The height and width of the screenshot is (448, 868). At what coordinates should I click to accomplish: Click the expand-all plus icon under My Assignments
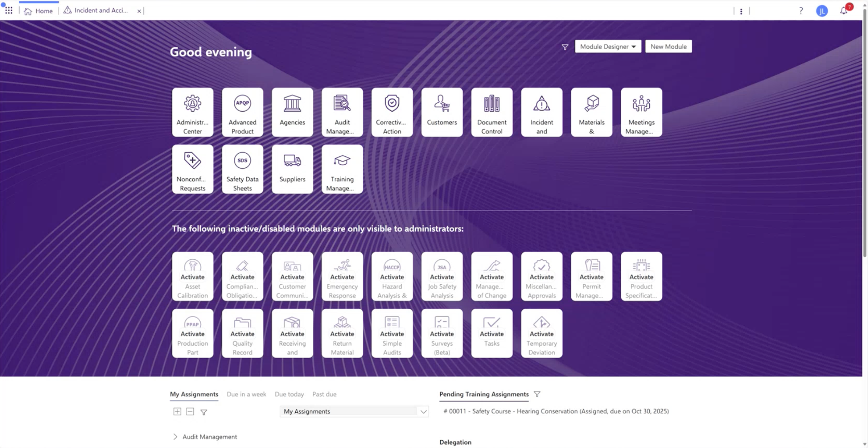tap(177, 412)
